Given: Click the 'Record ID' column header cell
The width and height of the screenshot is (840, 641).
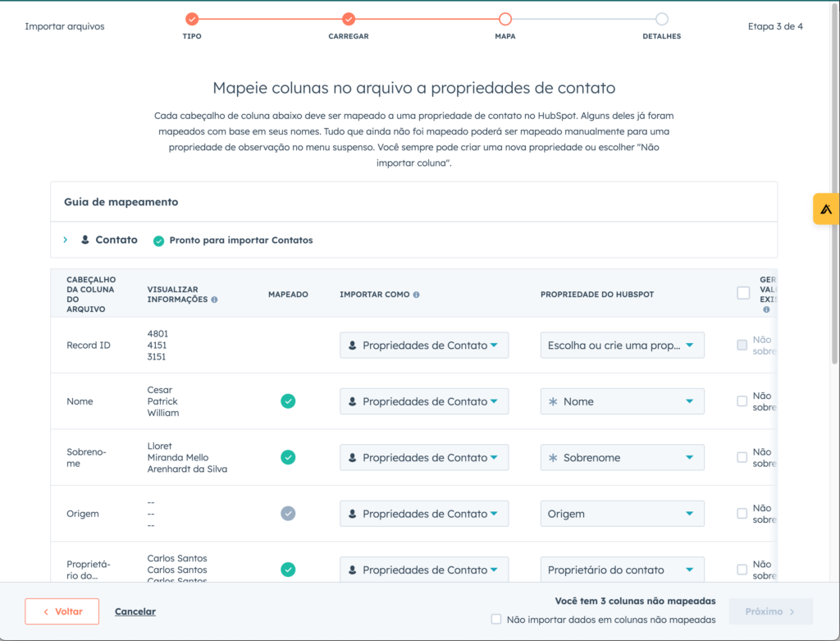Looking at the screenshot, I should (89, 346).
